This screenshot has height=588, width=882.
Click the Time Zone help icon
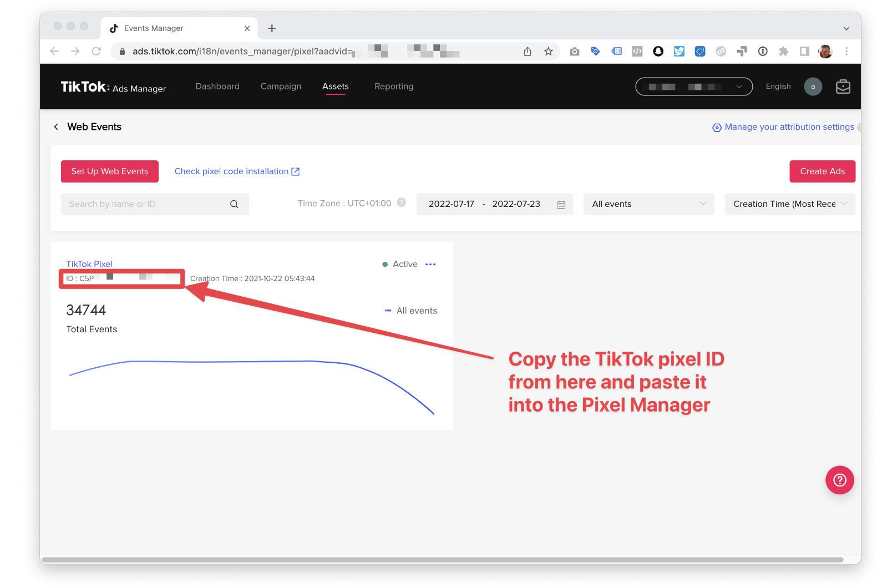402,202
